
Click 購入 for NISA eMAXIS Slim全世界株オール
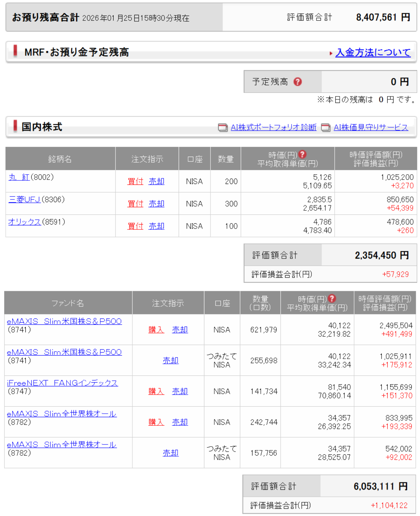coord(156,422)
